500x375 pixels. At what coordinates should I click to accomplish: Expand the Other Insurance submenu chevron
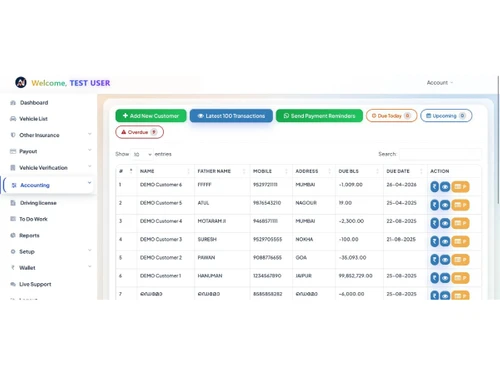(90, 134)
